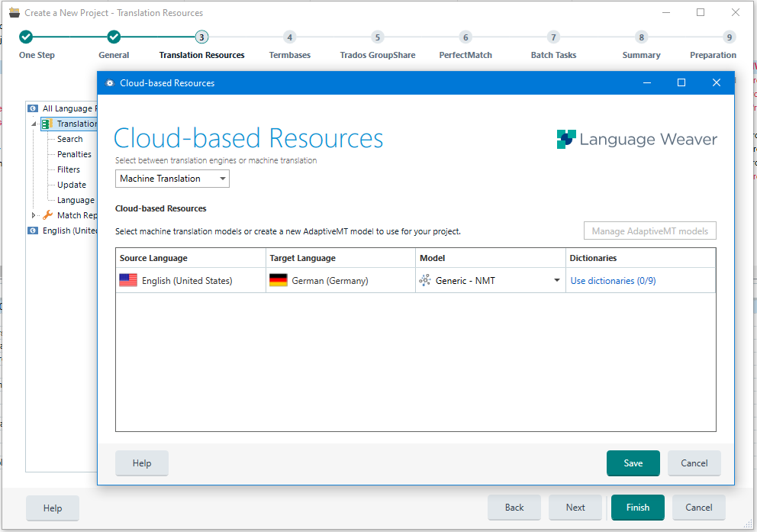
Task: Go to step 7 Batch Tasks
Action: point(553,37)
